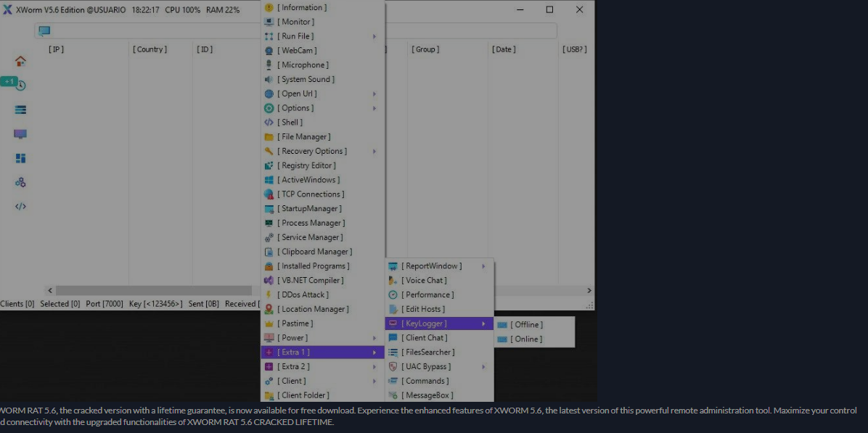Viewport: 868px width, 433px height.
Task: Click the Country column header
Action: pos(150,49)
